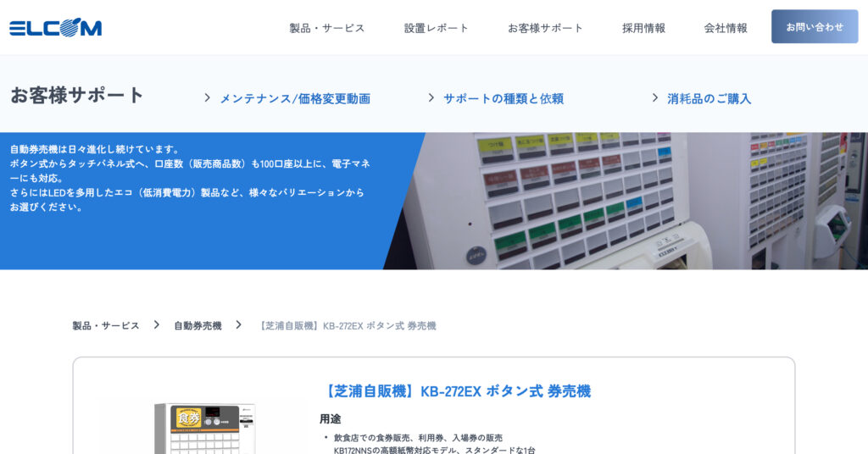Viewport: 868px width, 454px height.
Task: Click chevron before 消耗品のご購入
Action: pyautogui.click(x=655, y=98)
